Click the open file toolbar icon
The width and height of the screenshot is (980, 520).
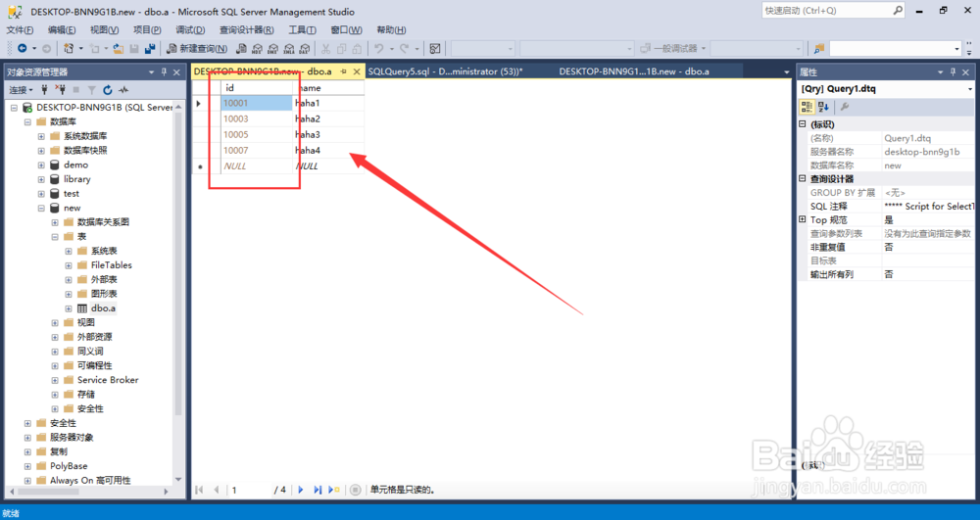[x=119, y=48]
